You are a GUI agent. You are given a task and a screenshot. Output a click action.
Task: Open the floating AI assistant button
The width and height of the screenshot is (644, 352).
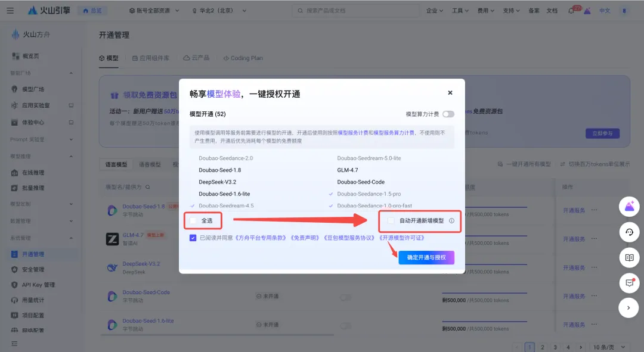pyautogui.click(x=629, y=207)
